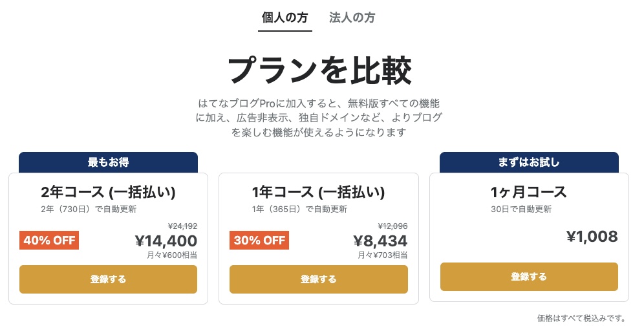The image size is (644, 333).
Task: Click 登録する for the 1ヶ月コース plan
Action: click(x=529, y=277)
